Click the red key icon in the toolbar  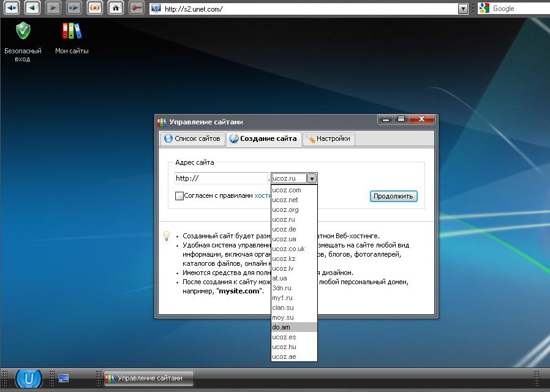137,8
